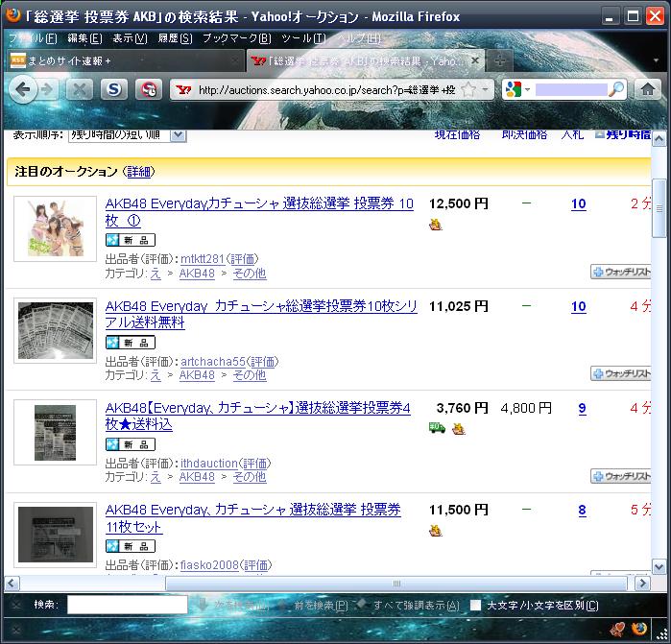
Task: Click the bid count 9 link
Action: (582, 408)
